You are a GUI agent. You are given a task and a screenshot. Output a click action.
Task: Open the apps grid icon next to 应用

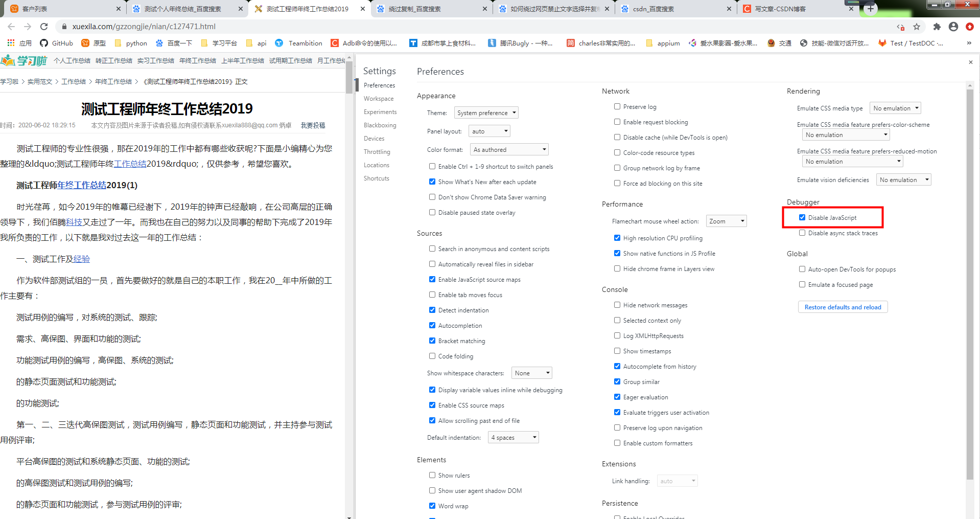point(10,43)
